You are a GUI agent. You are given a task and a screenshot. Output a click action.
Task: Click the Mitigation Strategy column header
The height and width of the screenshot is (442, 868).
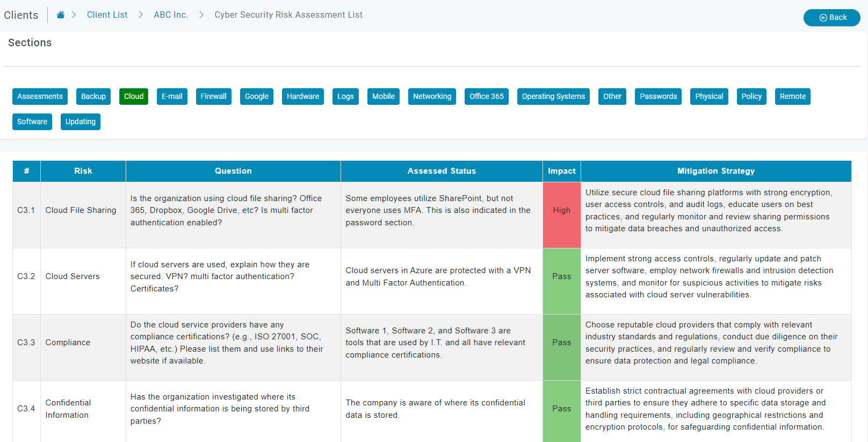click(715, 171)
